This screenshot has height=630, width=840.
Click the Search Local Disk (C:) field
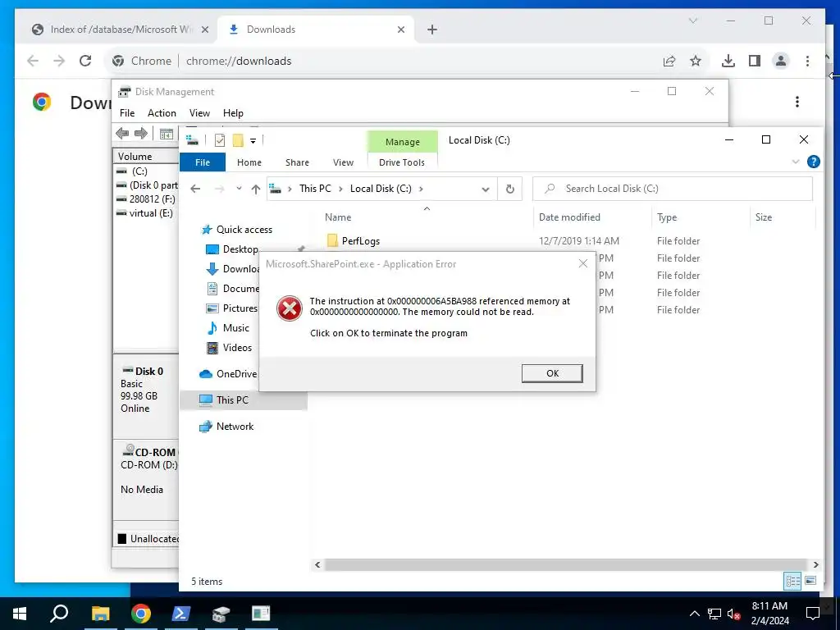[673, 189]
